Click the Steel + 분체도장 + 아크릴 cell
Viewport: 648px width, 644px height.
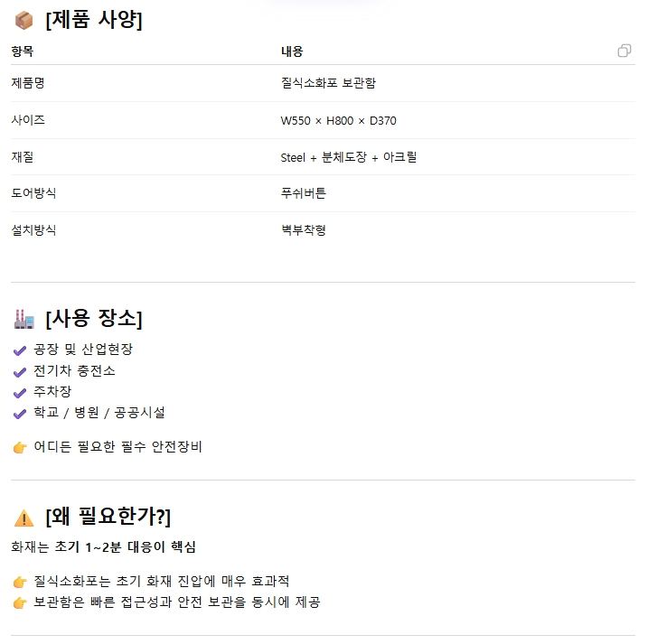(x=348, y=157)
